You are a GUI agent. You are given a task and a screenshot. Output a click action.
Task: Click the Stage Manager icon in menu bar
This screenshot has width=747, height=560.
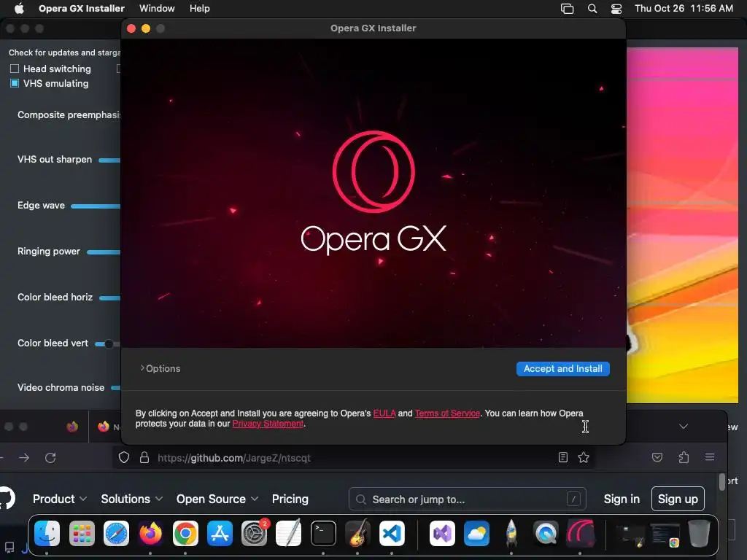567,9
